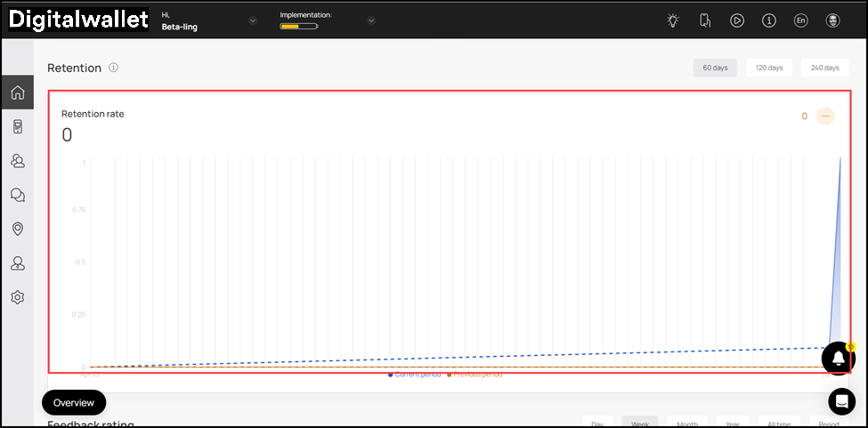Click the location pin icon in the sidebar
Viewport: 868px width, 428px height.
(17, 229)
